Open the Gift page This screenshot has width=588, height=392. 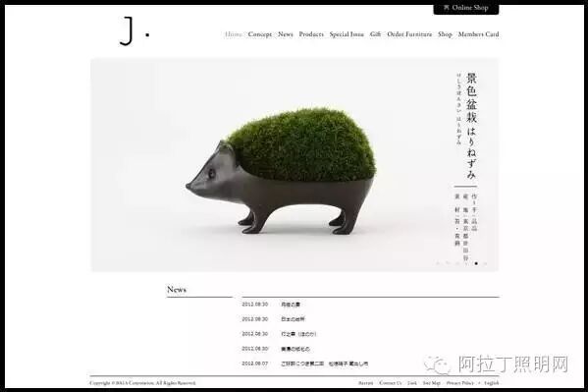point(375,34)
